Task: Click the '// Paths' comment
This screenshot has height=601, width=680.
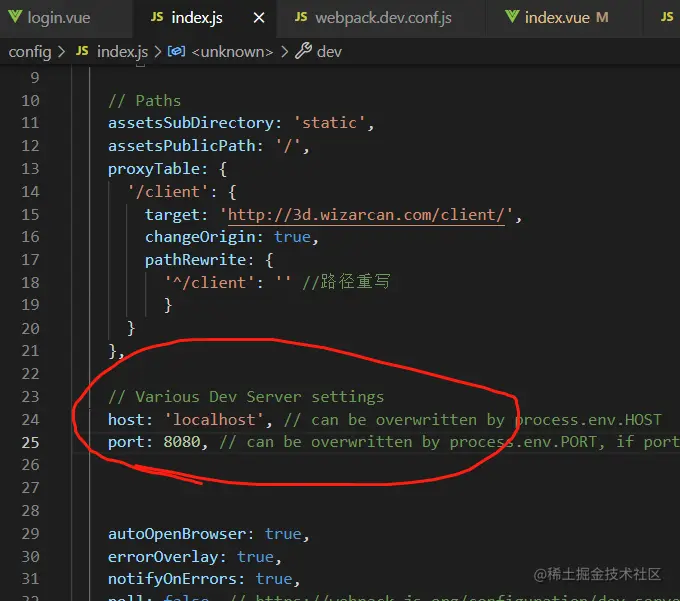Action: pyautogui.click(x=144, y=101)
